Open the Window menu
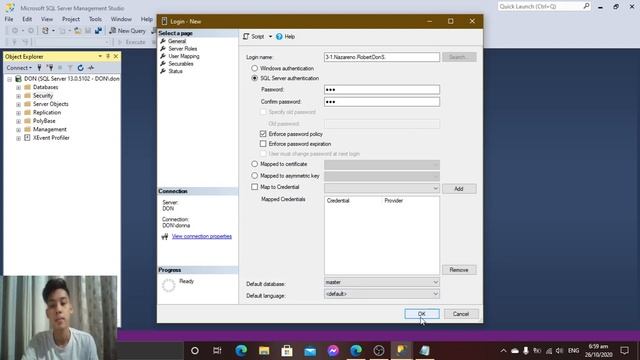Viewport: 640px width, 360px height. [x=121, y=19]
